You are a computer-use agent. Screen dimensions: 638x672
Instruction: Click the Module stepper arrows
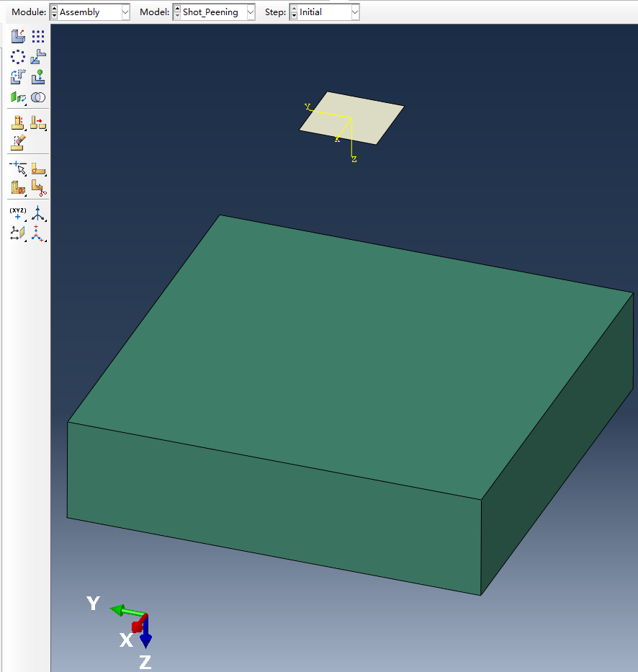(x=54, y=12)
